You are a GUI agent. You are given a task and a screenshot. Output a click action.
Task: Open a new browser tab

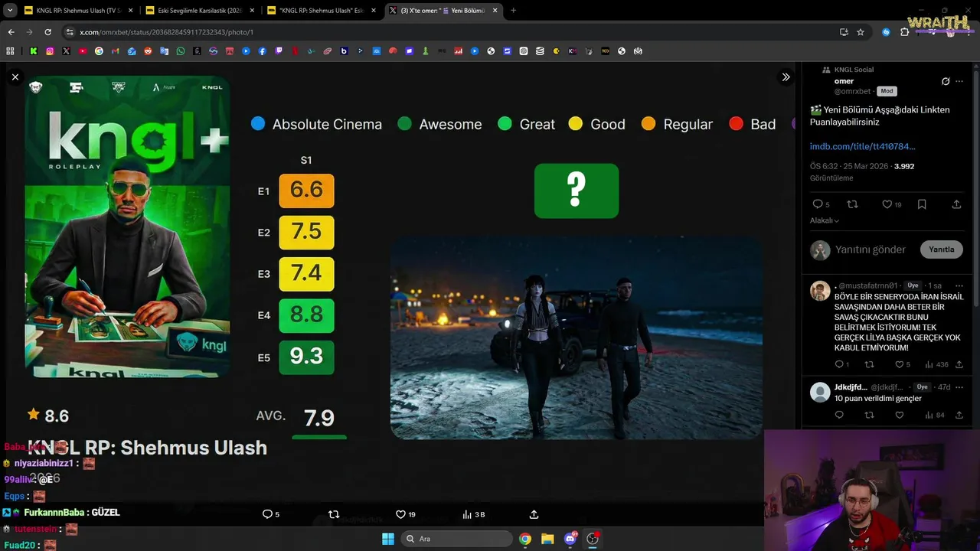click(x=513, y=11)
